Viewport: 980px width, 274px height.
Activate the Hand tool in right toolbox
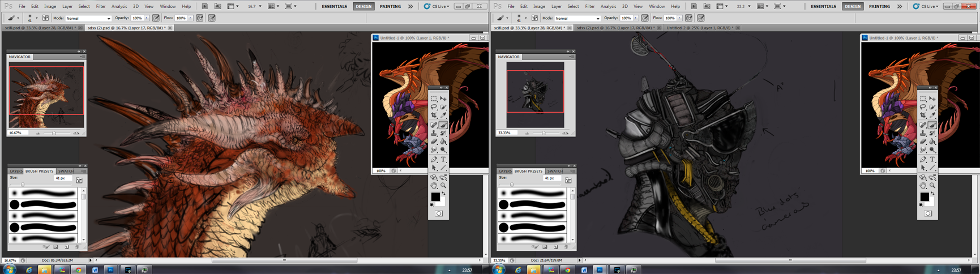923,186
